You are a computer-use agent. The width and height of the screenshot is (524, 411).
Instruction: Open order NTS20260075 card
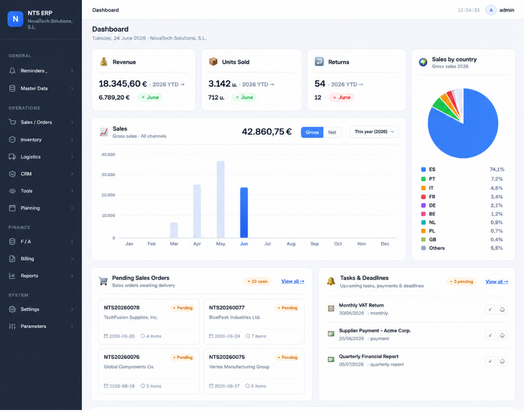click(254, 372)
